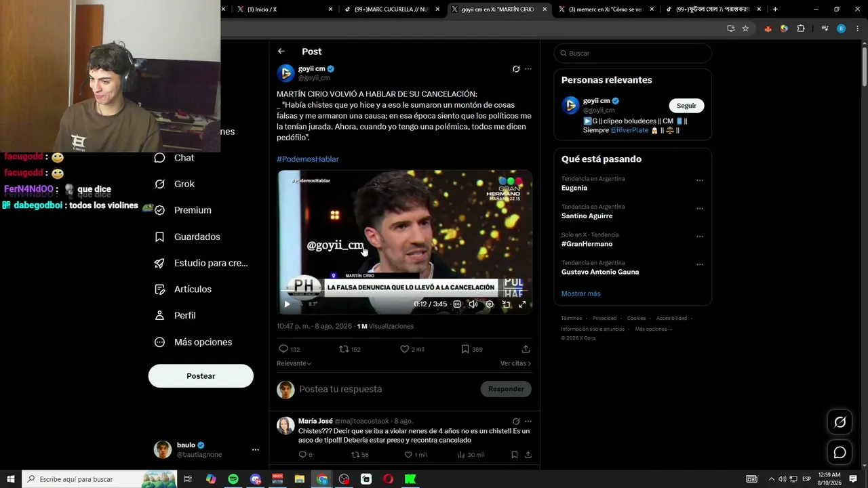Viewport: 868px width, 488px height.
Task: Open Guardados bookmarks in the sidebar
Action: 187,237
